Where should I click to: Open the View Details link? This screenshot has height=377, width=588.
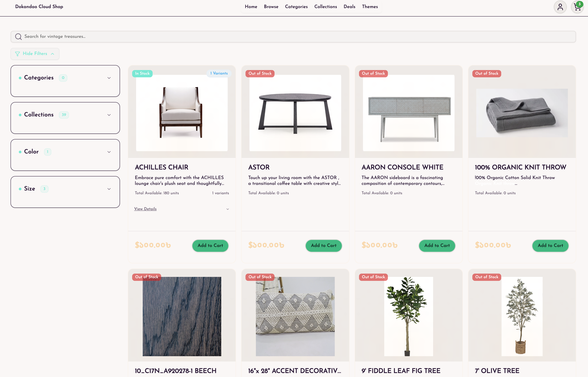146,209
